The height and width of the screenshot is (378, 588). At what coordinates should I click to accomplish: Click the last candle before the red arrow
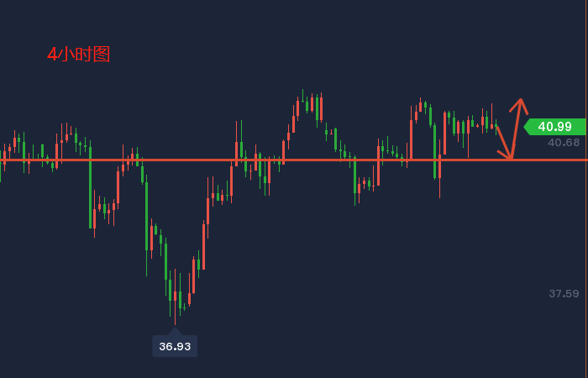(x=494, y=125)
